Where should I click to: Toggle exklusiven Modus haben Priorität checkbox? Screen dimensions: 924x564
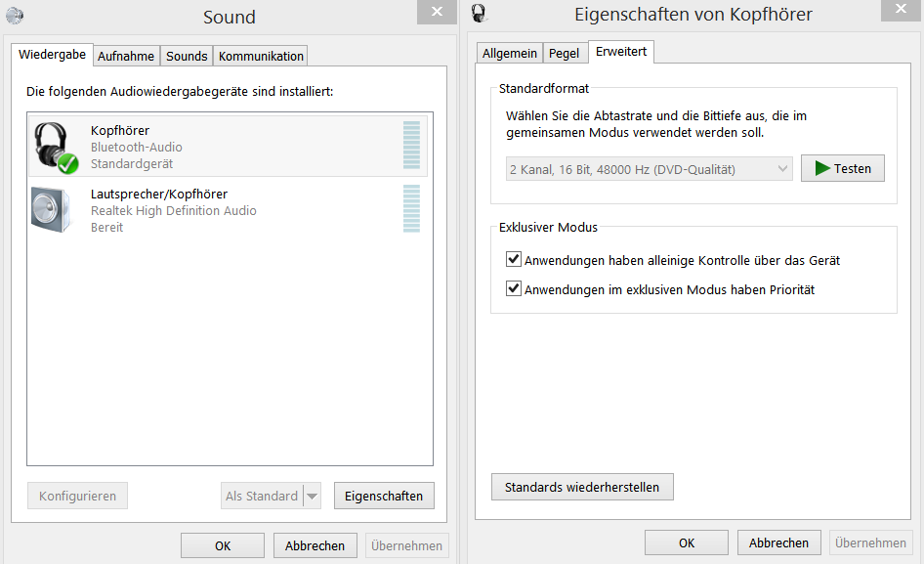tap(514, 289)
